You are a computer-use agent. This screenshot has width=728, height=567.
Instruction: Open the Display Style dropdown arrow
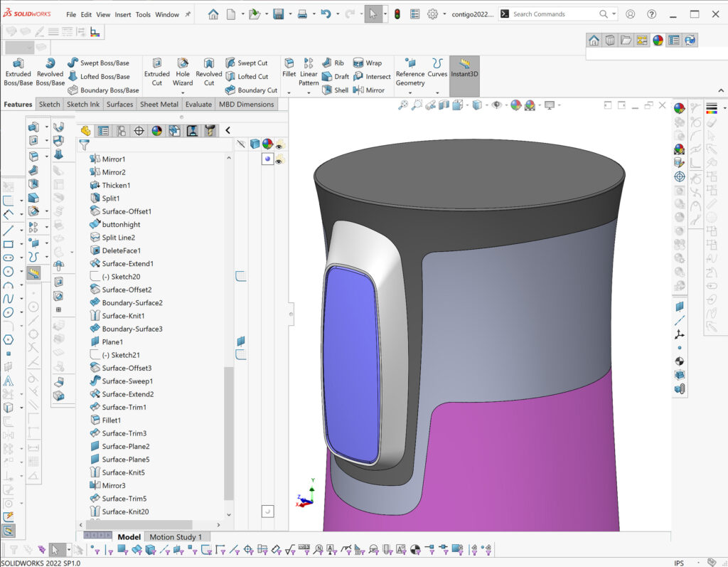click(x=487, y=105)
